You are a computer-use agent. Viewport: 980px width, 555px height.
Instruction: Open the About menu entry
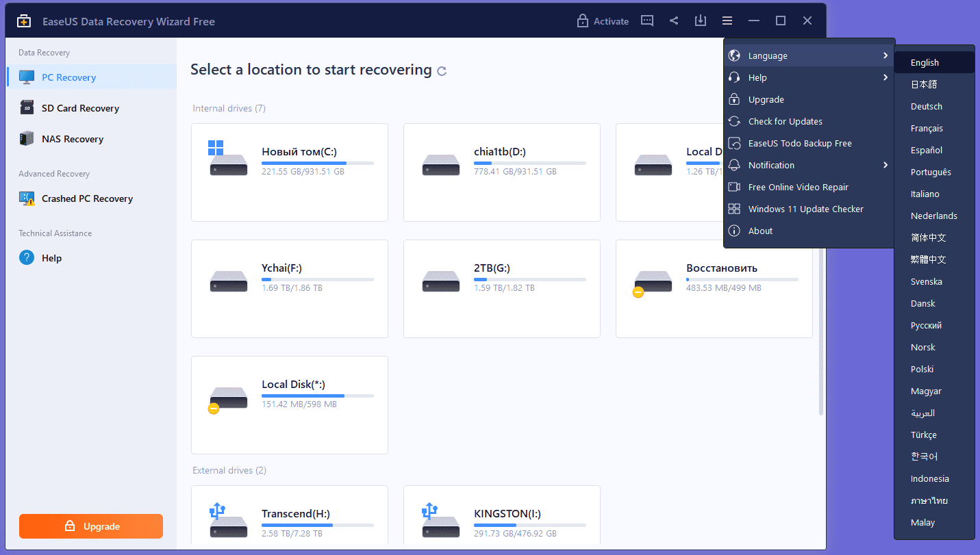(x=809, y=231)
